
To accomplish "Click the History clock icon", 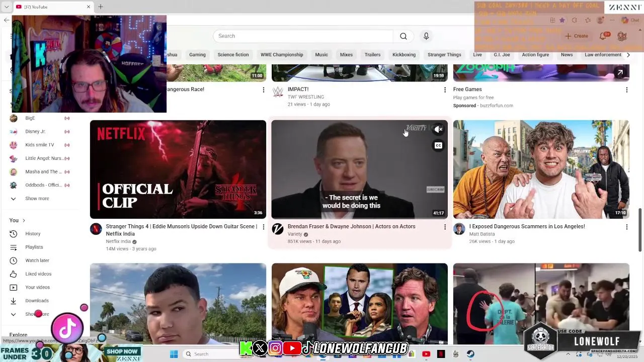I will tap(14, 234).
